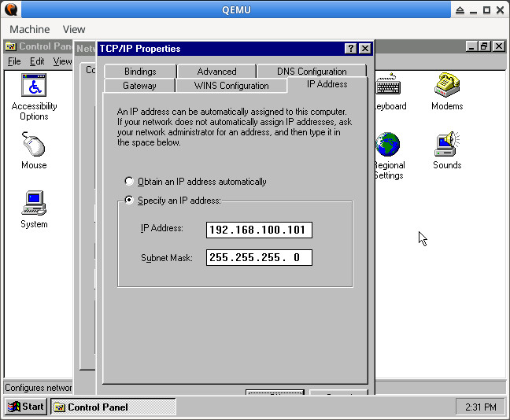Open the Keyboard control panel icon
This screenshot has height=420, width=510.
tap(388, 87)
